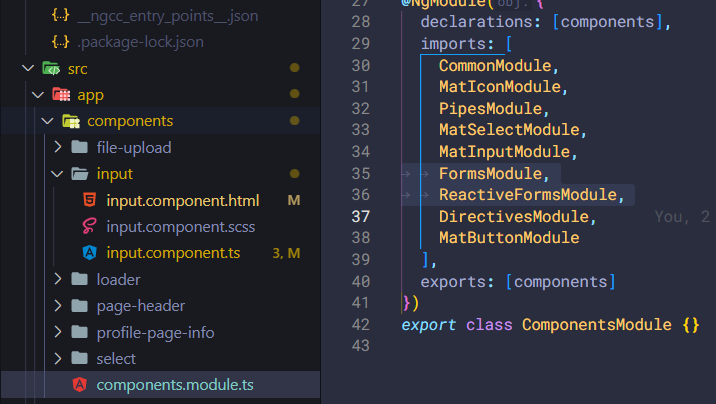
Task: Click the red app folder icon
Action: (61, 94)
